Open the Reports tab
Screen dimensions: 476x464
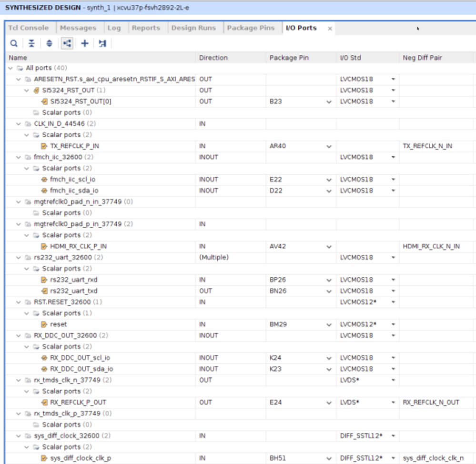pos(146,28)
